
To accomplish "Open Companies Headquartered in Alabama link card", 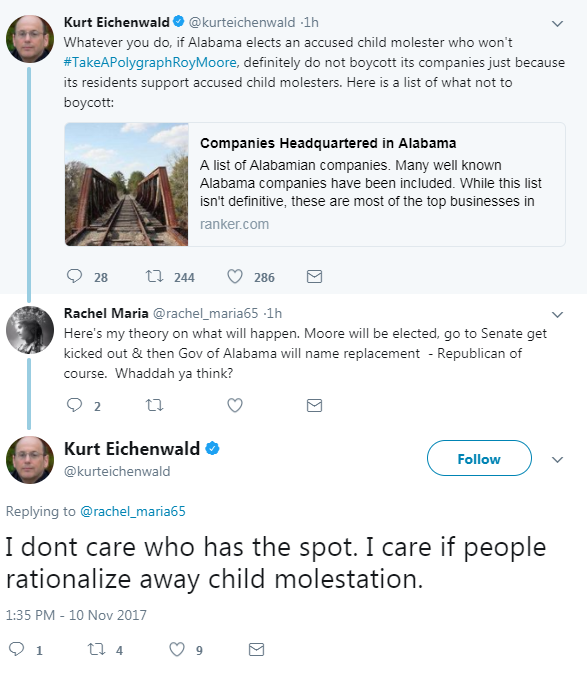I will 315,184.
